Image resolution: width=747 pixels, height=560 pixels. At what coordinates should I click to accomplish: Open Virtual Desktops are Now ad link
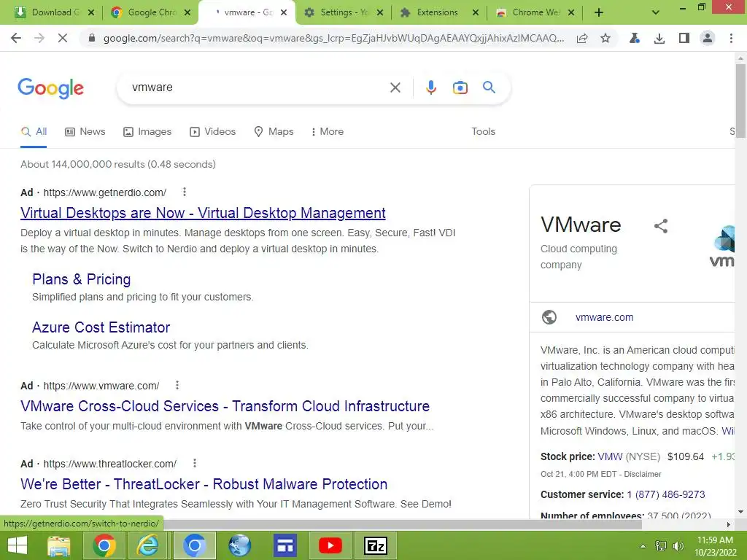[x=203, y=213]
